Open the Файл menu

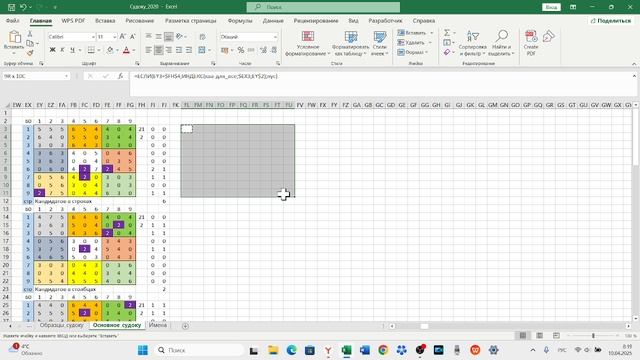(x=13, y=20)
